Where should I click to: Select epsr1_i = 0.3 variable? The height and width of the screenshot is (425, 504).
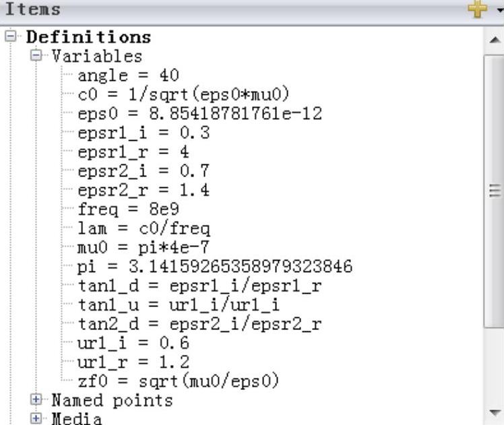[143, 133]
